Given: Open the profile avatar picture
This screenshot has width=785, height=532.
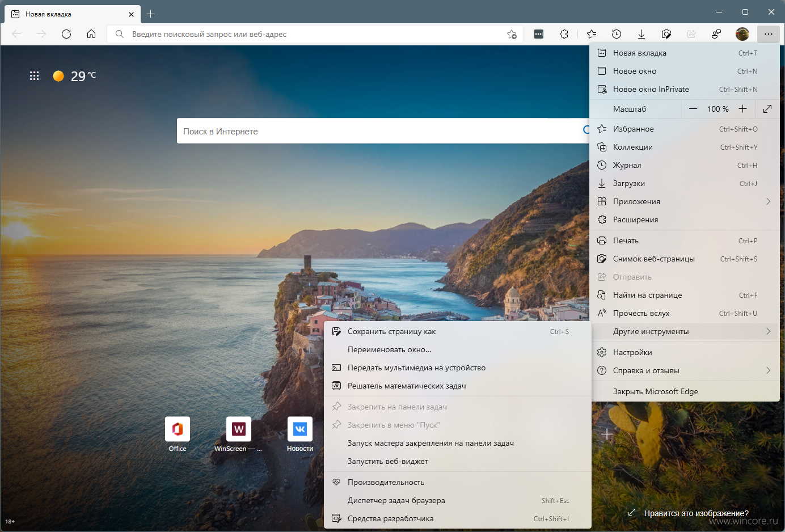Looking at the screenshot, I should (742, 34).
